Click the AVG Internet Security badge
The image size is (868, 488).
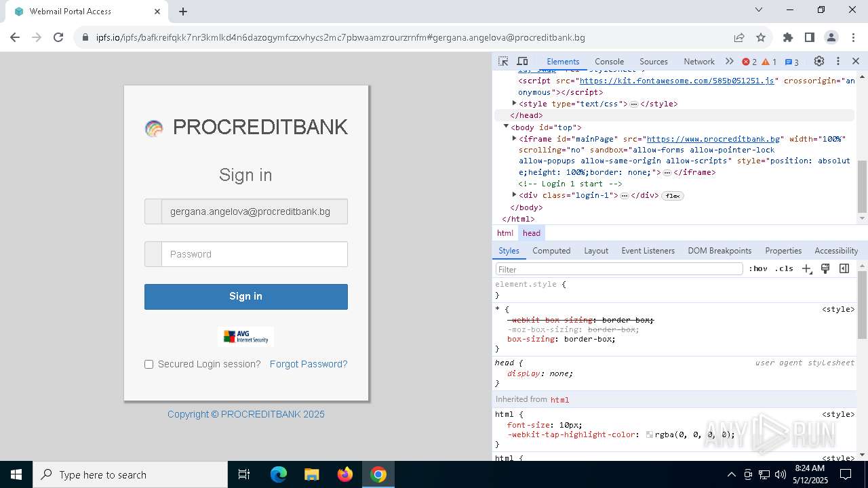pyautogui.click(x=245, y=337)
